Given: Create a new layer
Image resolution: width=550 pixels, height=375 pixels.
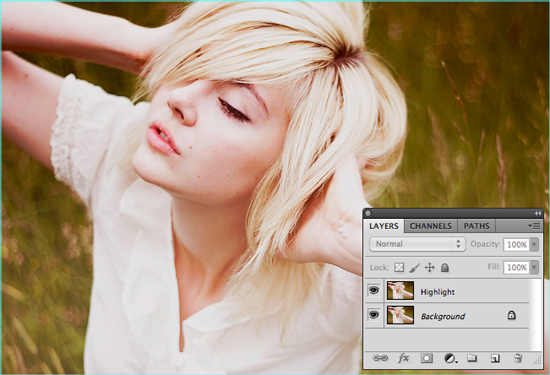Looking at the screenshot, I should [495, 358].
